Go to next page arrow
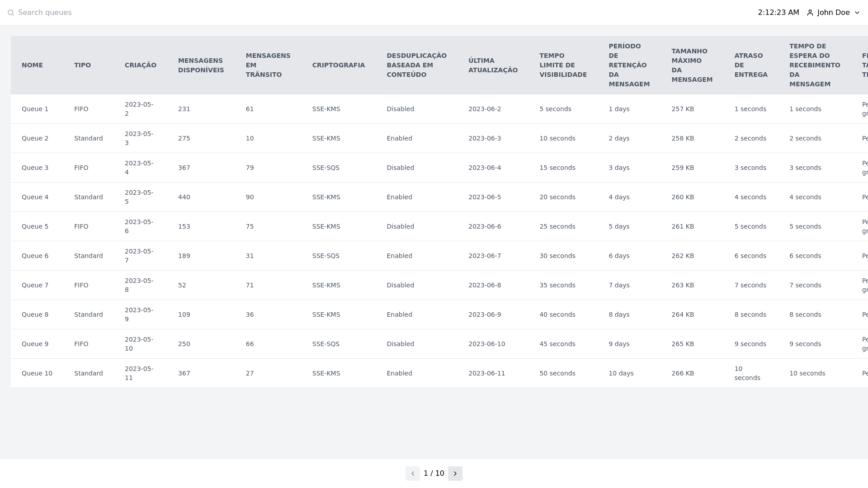868x488 pixels. tap(455, 474)
